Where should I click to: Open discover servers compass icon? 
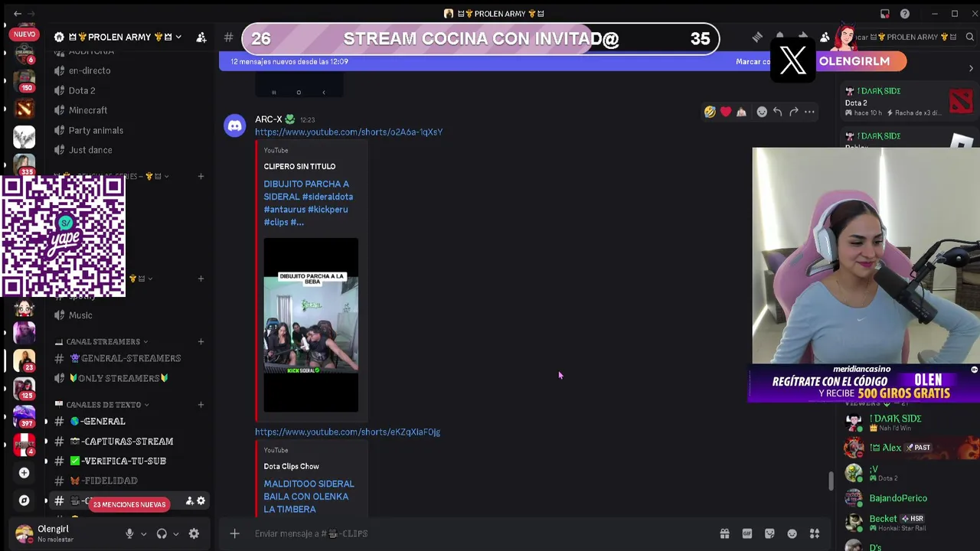pos(24,500)
